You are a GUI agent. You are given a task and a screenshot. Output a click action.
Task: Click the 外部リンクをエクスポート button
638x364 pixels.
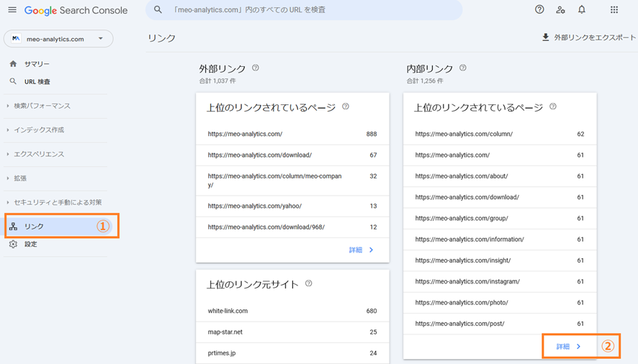coord(589,37)
